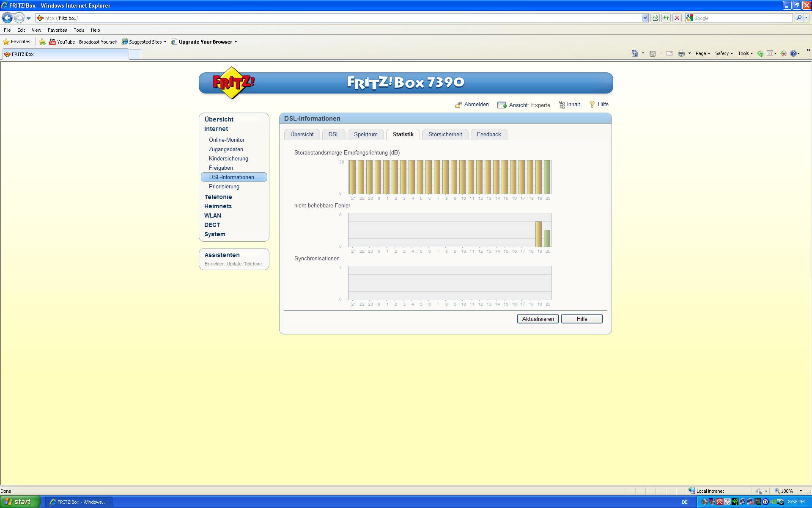
Task: Click the browser Back arrow button
Action: click(7, 18)
